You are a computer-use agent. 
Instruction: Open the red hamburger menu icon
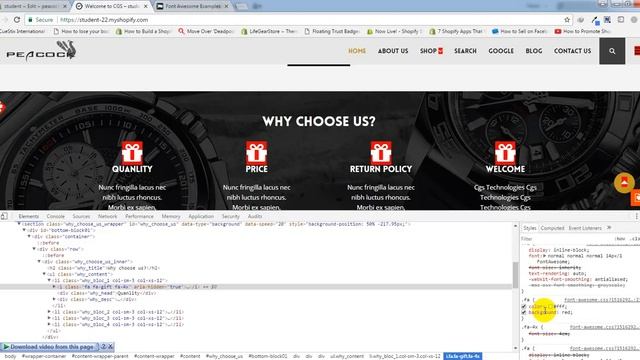coord(637,51)
